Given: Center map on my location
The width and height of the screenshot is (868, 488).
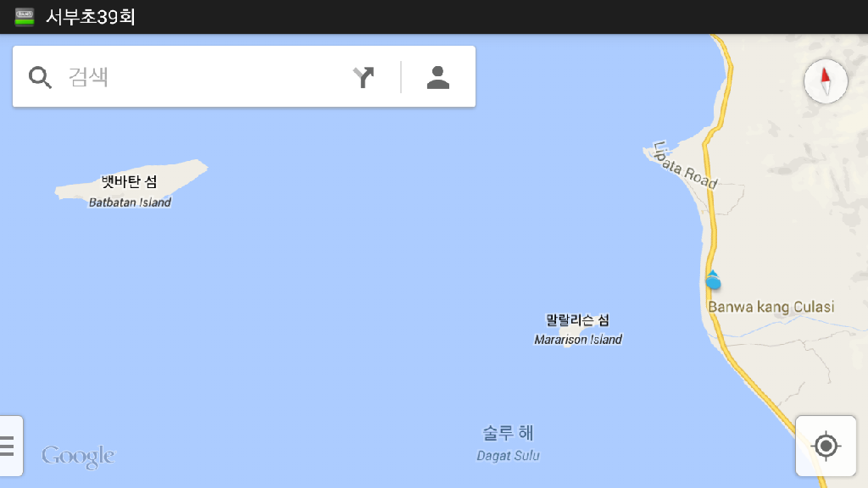Looking at the screenshot, I should (826, 446).
